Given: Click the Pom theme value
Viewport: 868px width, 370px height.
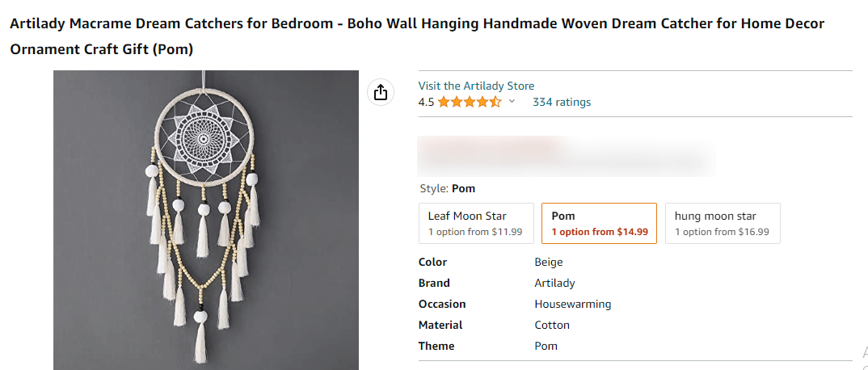Looking at the screenshot, I should [x=546, y=346].
